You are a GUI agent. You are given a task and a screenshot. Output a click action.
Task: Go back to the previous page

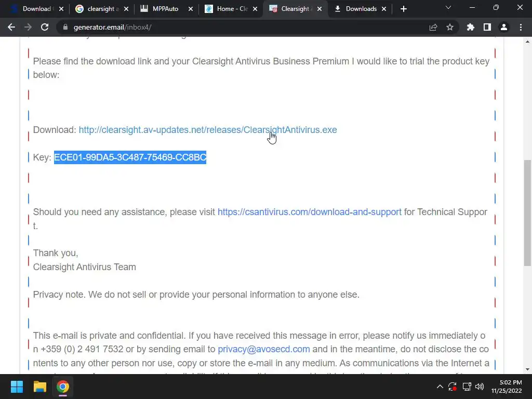coord(11,27)
